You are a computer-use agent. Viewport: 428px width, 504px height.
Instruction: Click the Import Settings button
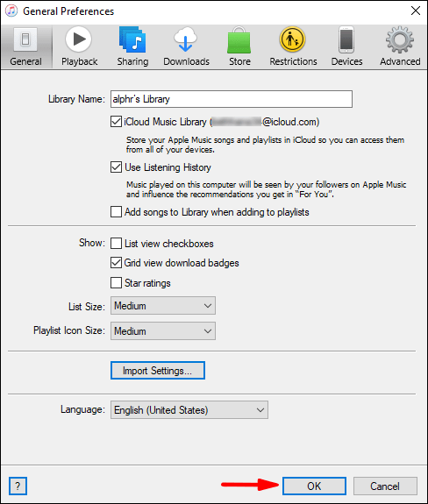pos(158,370)
